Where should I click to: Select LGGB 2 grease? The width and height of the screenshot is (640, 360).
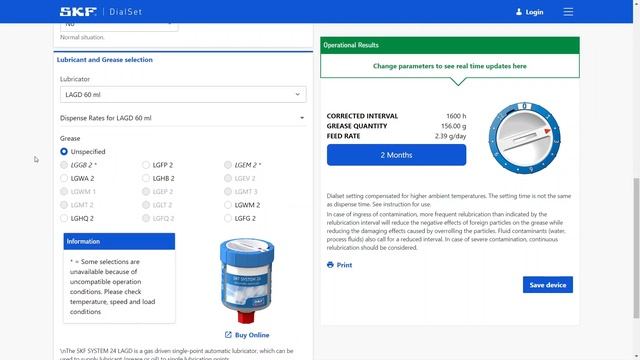click(x=64, y=165)
